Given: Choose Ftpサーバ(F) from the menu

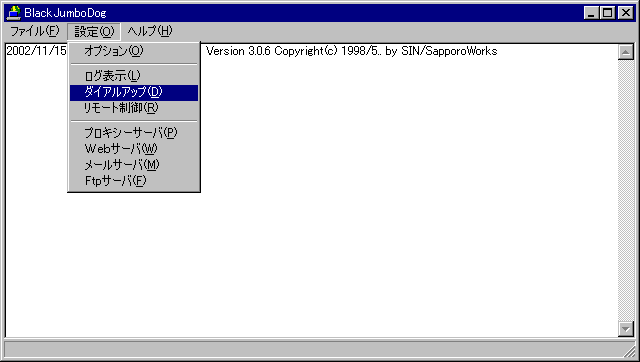Looking at the screenshot, I should (x=134, y=181).
